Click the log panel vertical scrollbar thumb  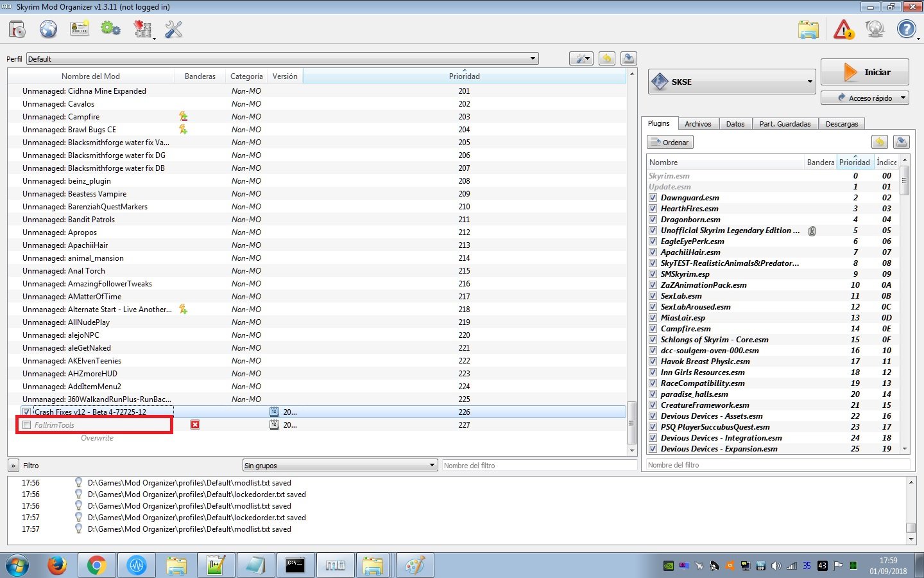pos(911,528)
